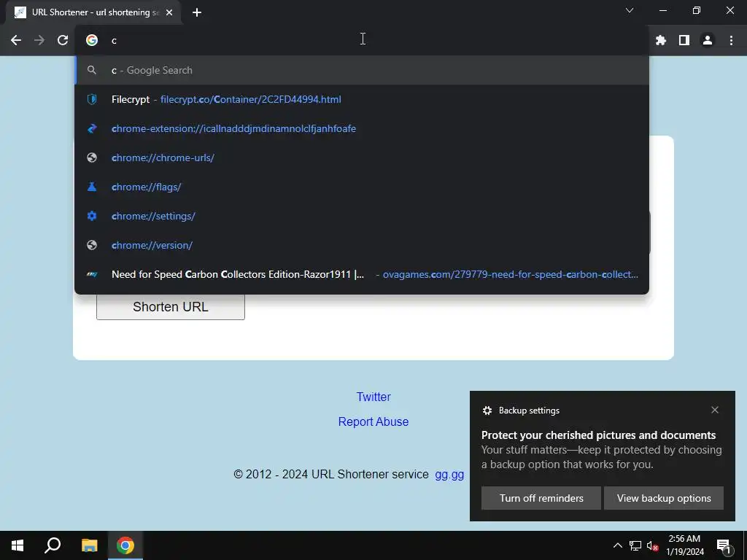
Task: Choose the chrome://settings/ suggestion
Action: pyautogui.click(x=362, y=216)
